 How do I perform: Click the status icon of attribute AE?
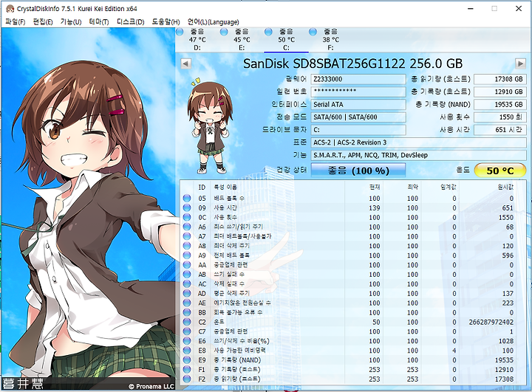click(187, 303)
